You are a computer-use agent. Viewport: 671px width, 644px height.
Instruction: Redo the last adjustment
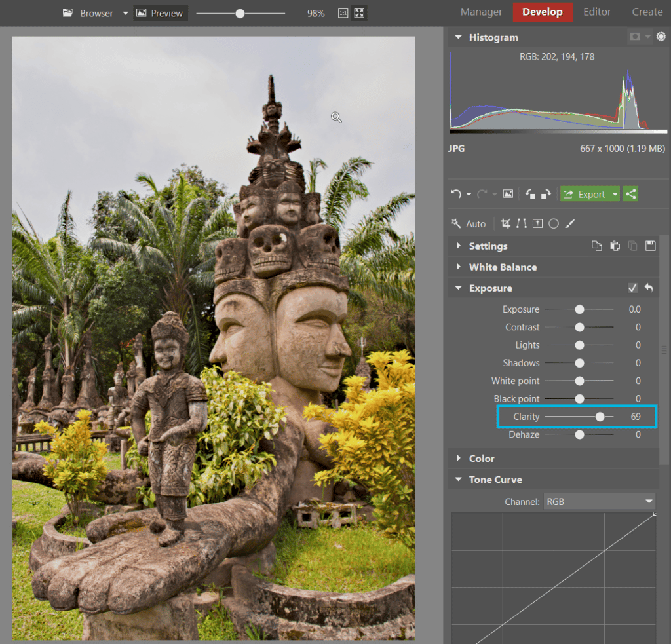(482, 194)
